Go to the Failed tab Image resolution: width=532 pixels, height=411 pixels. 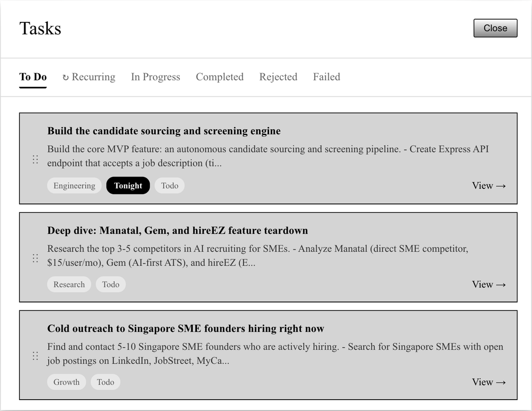coord(326,77)
